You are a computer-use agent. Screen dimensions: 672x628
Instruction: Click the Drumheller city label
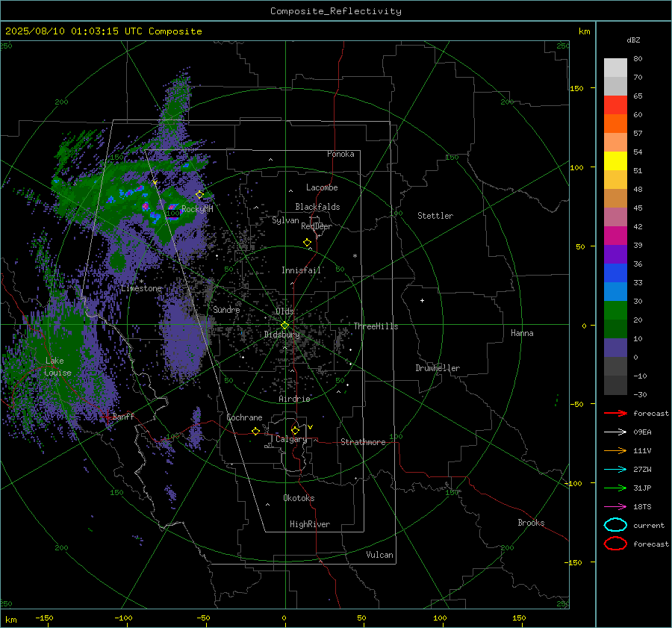438,368
